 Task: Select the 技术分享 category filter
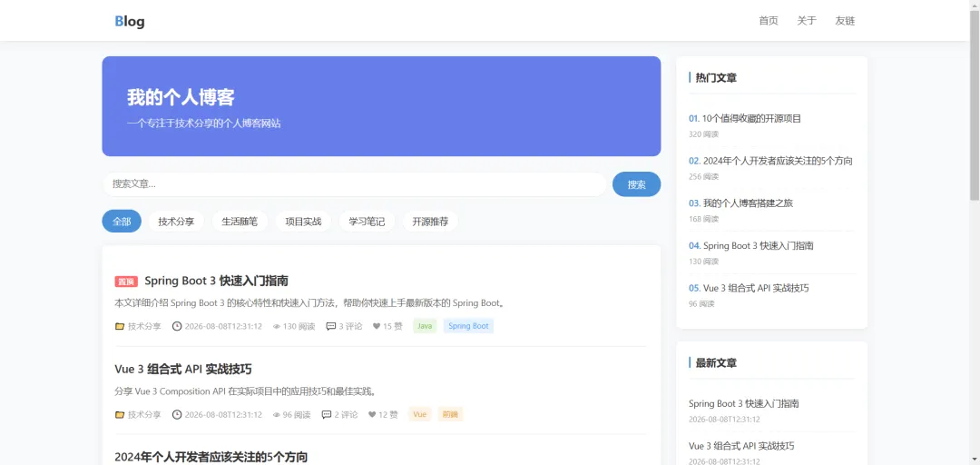[176, 221]
